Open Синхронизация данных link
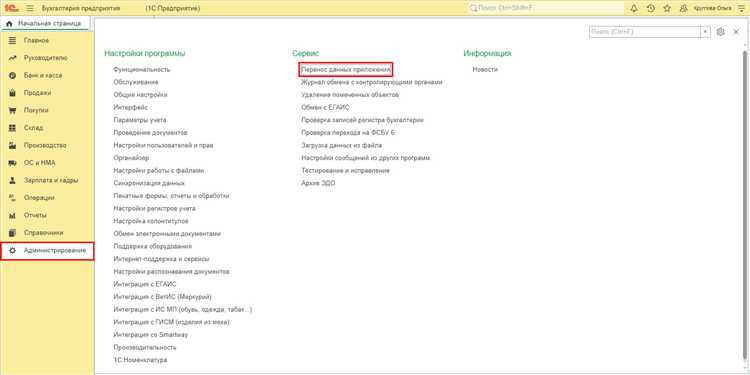The height and width of the screenshot is (375, 750). point(149,183)
